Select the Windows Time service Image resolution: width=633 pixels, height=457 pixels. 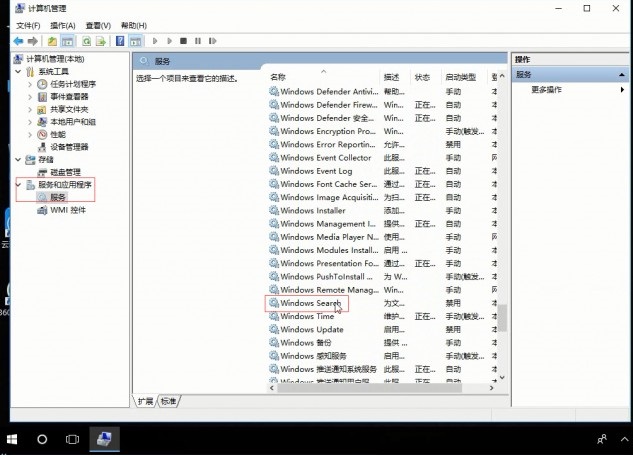click(307, 316)
